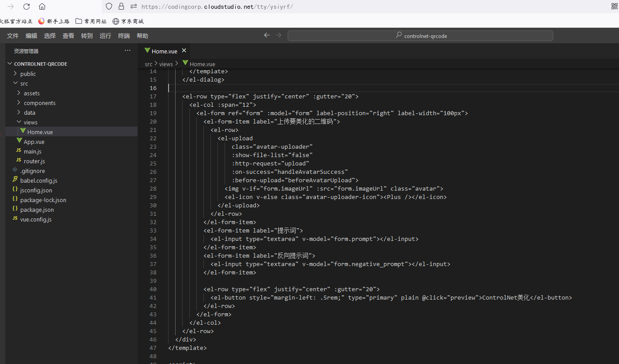
Task: Navigate back in the editor history
Action: coord(266,35)
